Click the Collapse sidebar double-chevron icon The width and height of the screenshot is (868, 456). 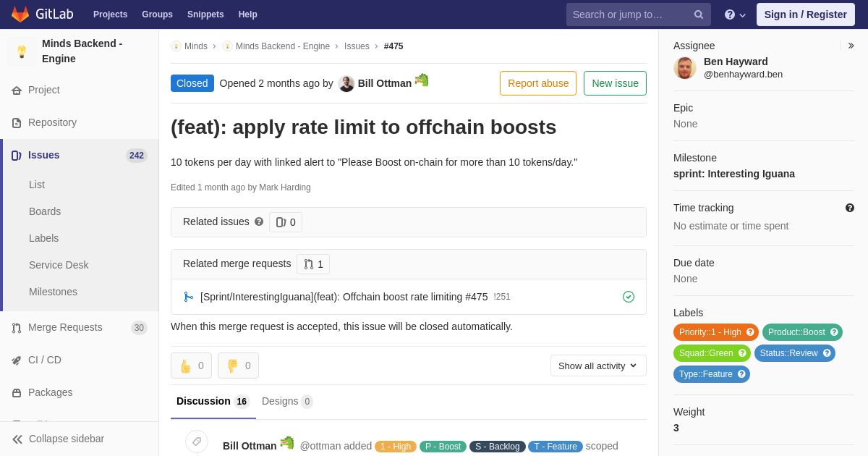17,439
